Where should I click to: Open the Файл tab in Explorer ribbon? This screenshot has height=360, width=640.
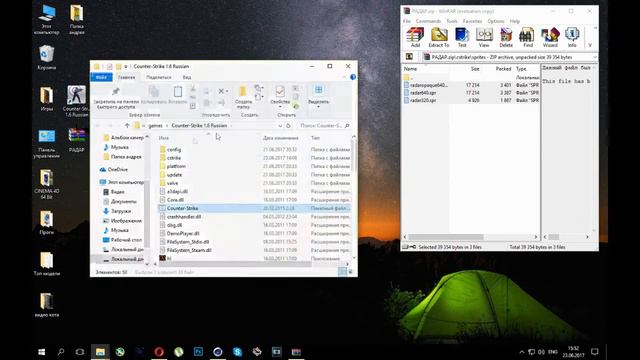[x=101, y=77]
